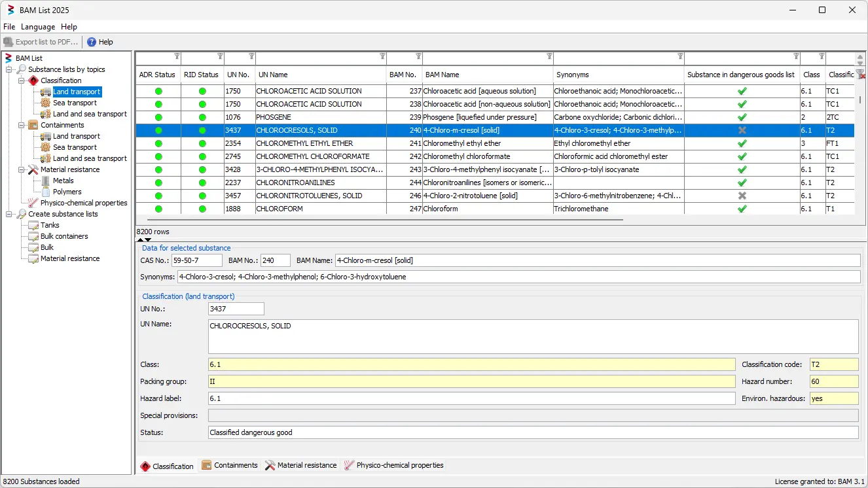Collapse the Create substance lists node

(9, 214)
